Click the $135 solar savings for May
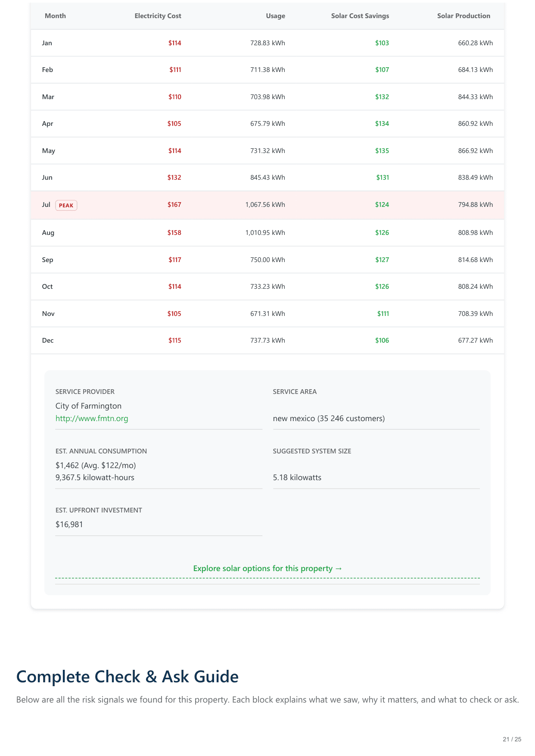This screenshot has height=756, width=535. click(x=382, y=151)
